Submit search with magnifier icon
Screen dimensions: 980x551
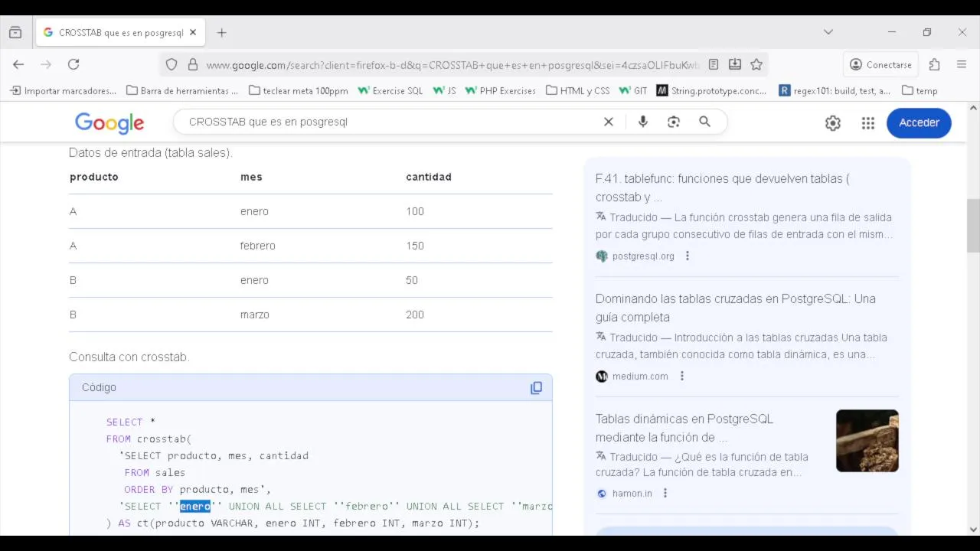[704, 122]
